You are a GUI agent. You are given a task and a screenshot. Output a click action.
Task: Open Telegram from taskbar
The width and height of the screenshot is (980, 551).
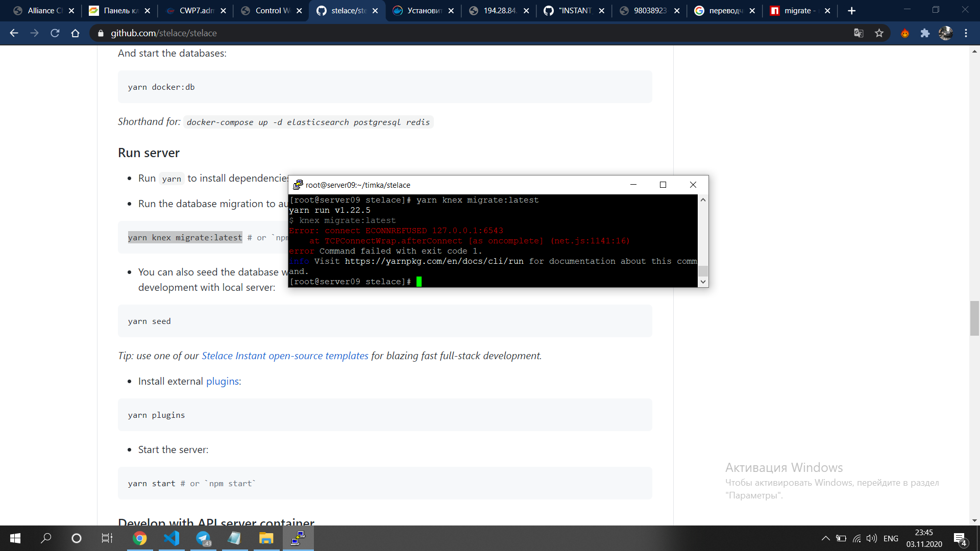(x=203, y=538)
